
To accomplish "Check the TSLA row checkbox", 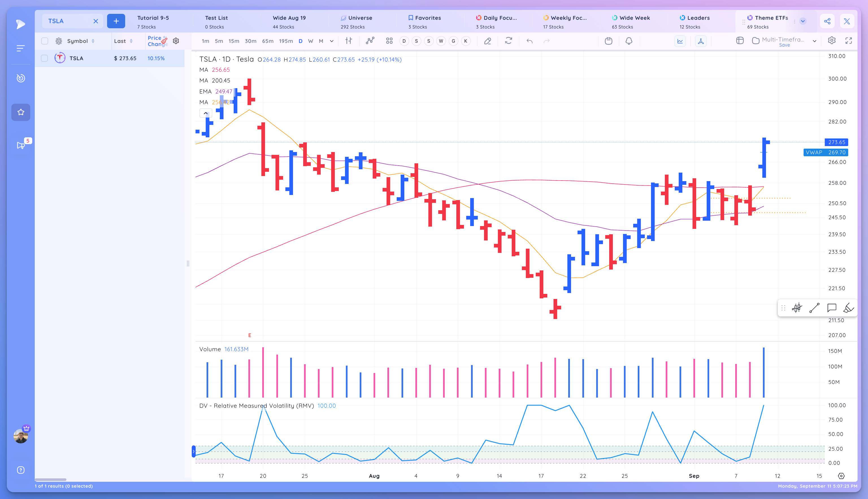I will coord(45,58).
